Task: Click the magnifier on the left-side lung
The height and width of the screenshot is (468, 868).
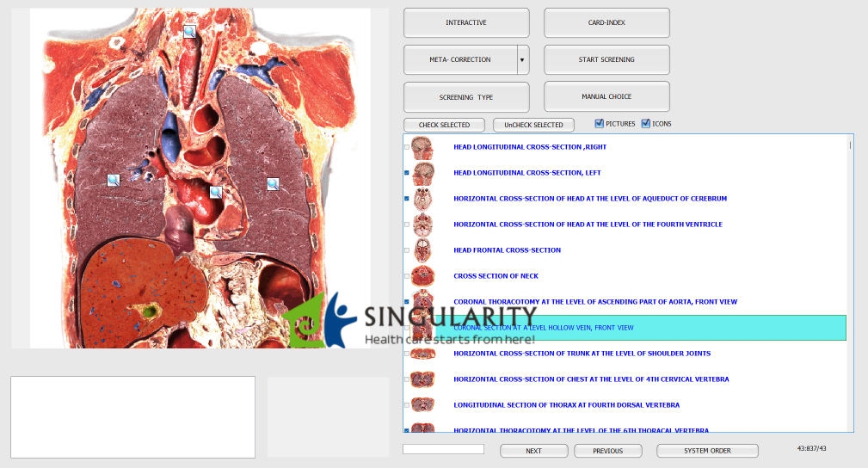Action: point(113,180)
